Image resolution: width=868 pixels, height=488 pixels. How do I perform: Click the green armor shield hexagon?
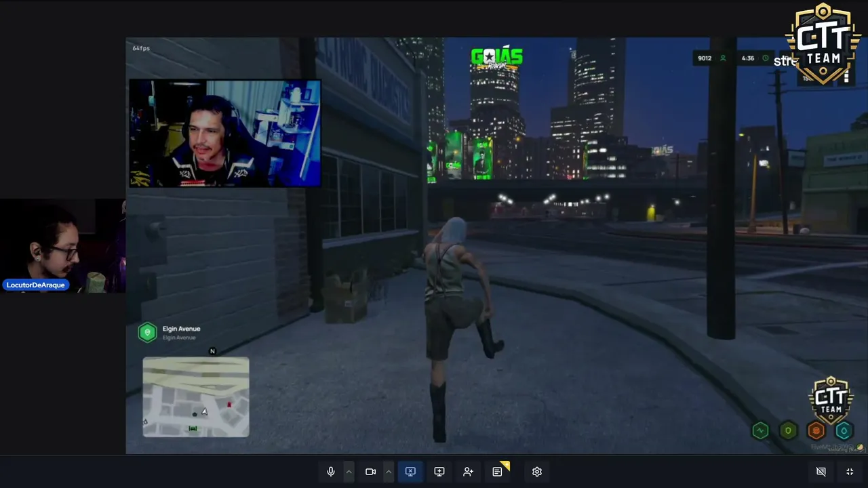coord(788,430)
